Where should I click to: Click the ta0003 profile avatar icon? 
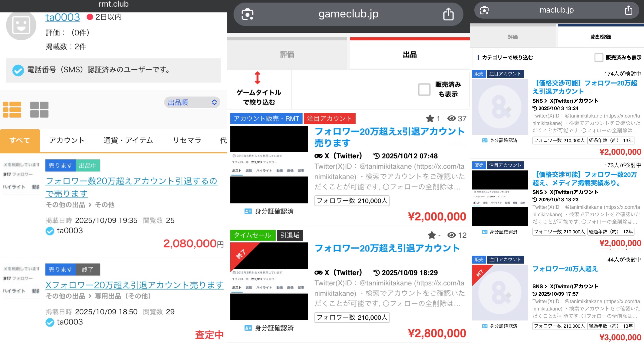tap(21, 26)
